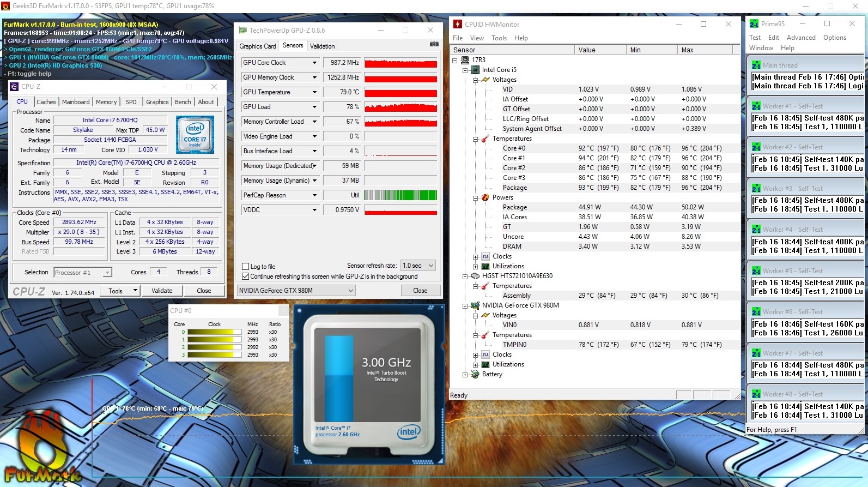Viewport: 868px width, 487px height.
Task: Click the Intel Core i5 Voltages icon
Action: 485,80
